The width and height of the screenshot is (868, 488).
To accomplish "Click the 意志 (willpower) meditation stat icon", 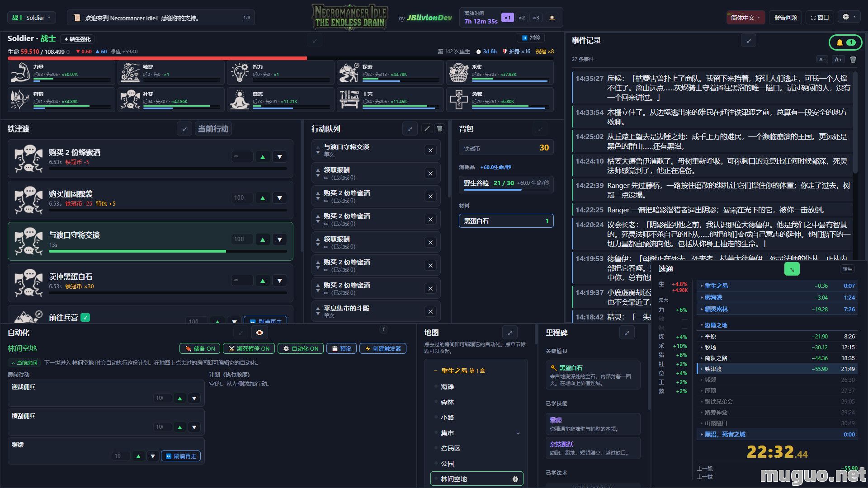I will pyautogui.click(x=240, y=99).
